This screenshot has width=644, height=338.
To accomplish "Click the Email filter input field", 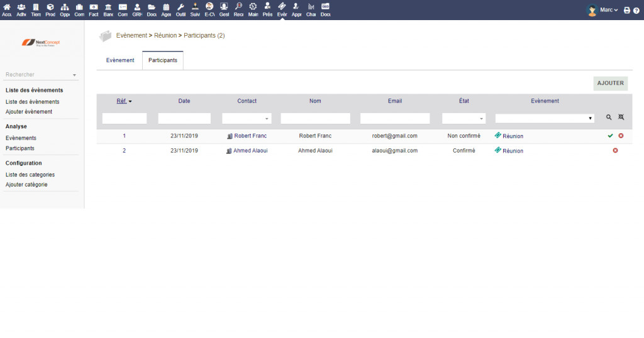I will tap(395, 118).
